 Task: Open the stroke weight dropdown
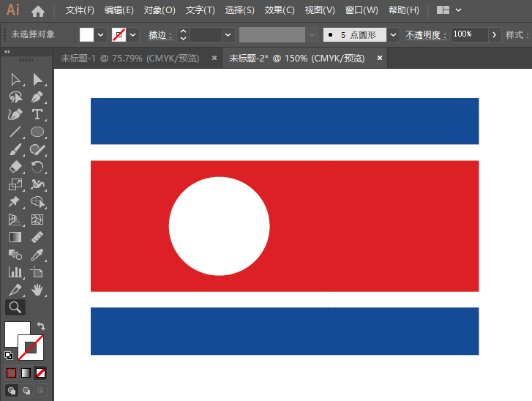point(228,34)
